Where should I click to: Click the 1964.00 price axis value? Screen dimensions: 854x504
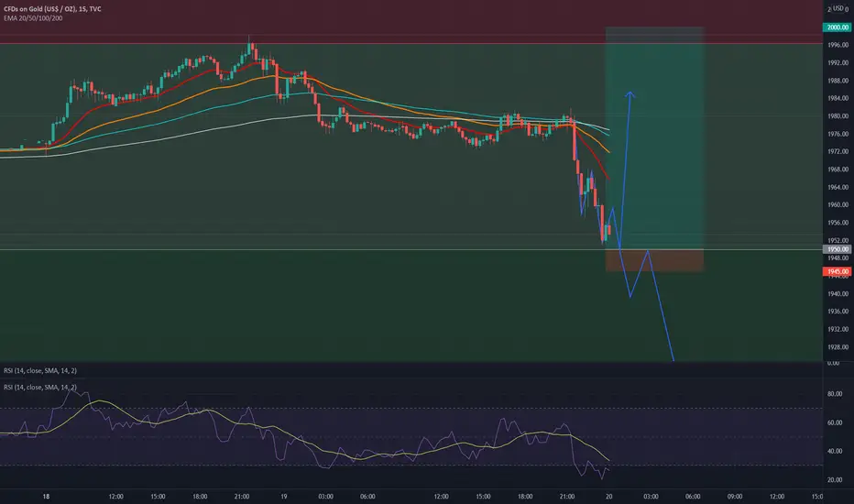click(x=838, y=187)
